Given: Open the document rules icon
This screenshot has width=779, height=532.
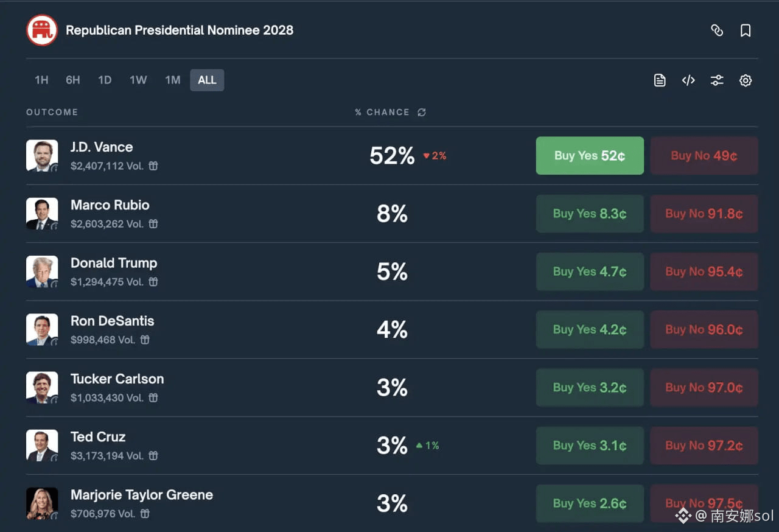Looking at the screenshot, I should coord(660,80).
